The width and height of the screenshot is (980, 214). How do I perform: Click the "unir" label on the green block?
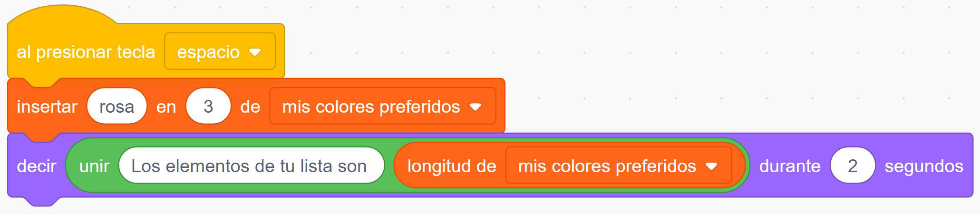[94, 166]
